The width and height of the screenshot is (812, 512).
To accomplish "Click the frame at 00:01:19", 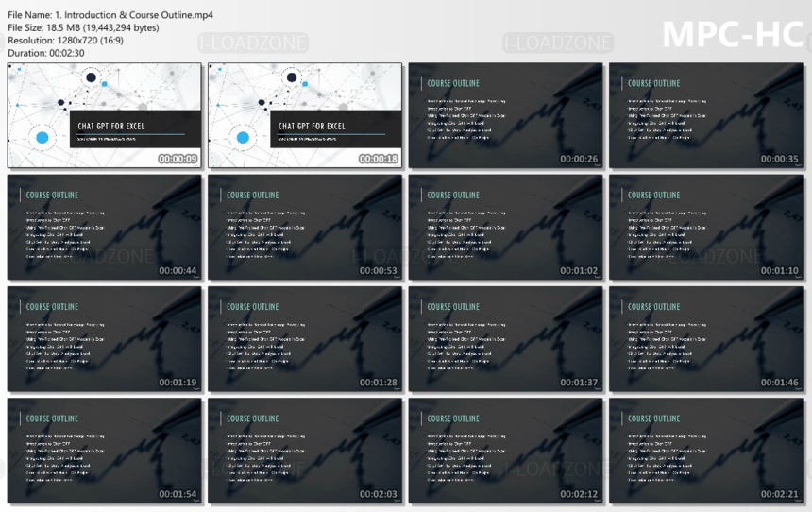I will [x=104, y=339].
